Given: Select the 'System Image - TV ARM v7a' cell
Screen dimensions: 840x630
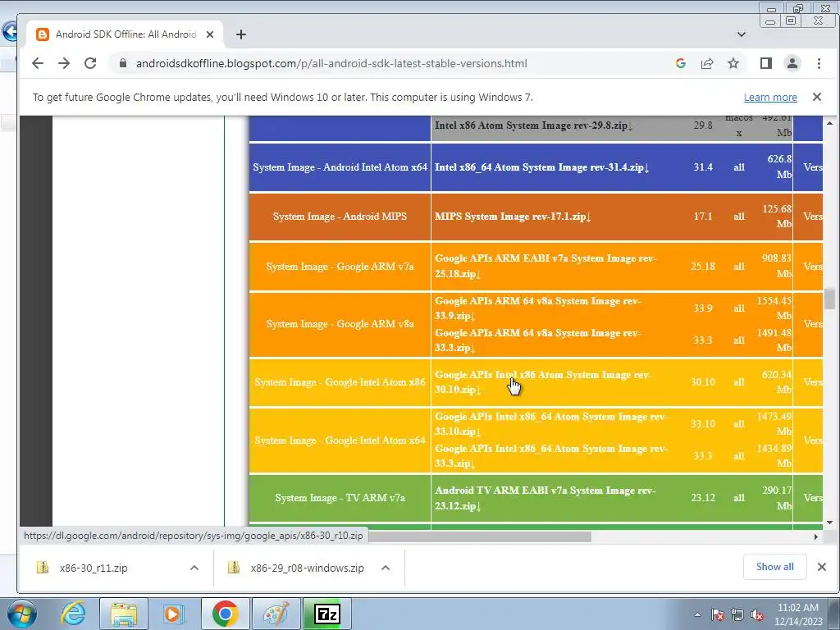Looking at the screenshot, I should pyautogui.click(x=340, y=498).
